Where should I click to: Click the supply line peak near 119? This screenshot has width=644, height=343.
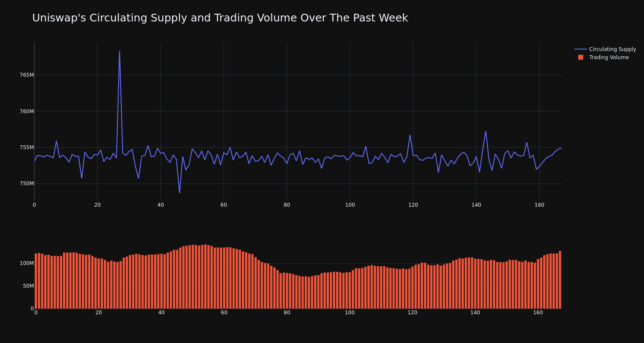(410, 135)
